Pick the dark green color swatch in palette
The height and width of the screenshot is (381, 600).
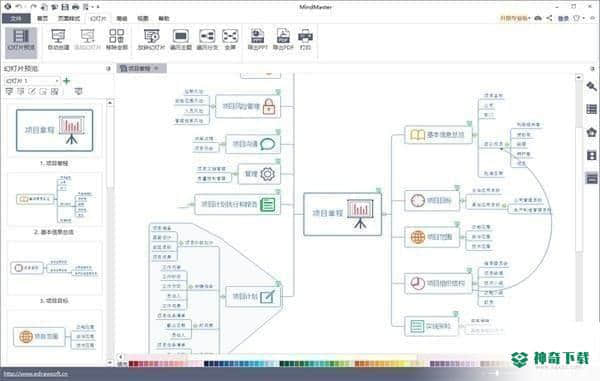(282, 364)
